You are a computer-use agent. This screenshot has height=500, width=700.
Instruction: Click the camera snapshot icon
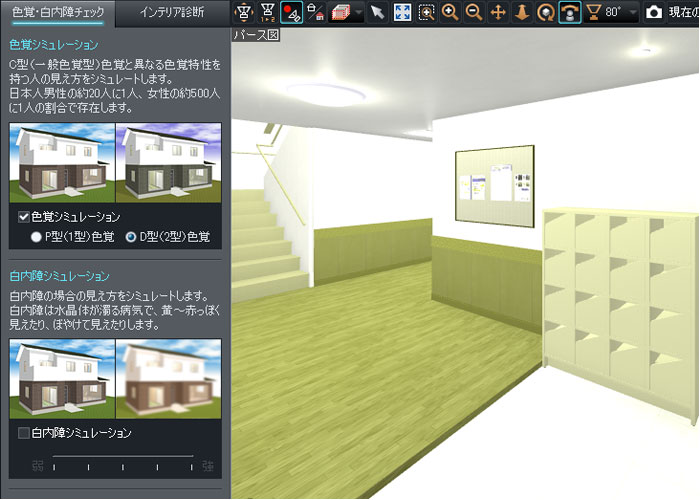(x=654, y=12)
